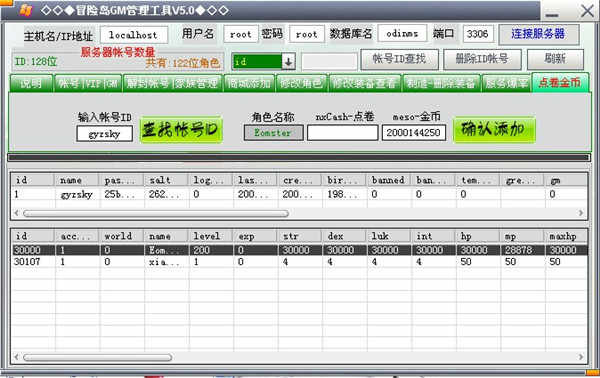600x378 pixels.
Task: Switch to the 服务爆率 tab
Action: pyautogui.click(x=507, y=83)
